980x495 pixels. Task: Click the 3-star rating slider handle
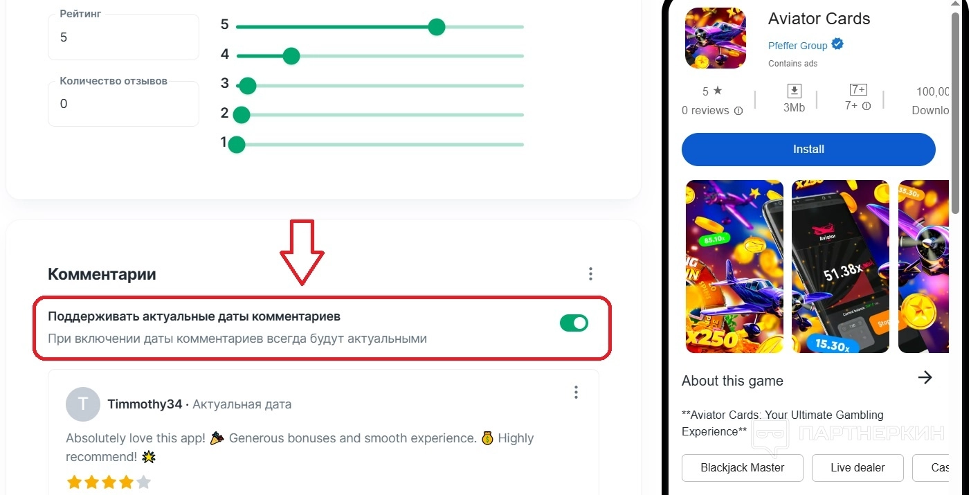[x=247, y=86]
